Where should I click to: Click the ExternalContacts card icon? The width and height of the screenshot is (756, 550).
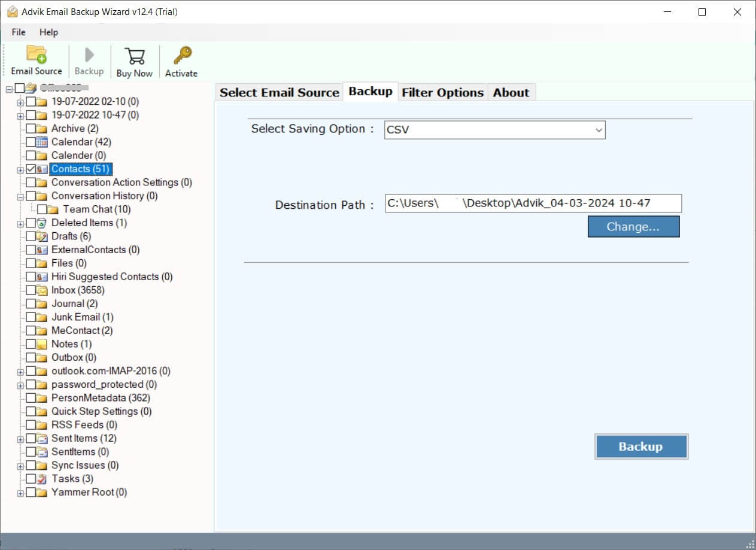(42, 250)
